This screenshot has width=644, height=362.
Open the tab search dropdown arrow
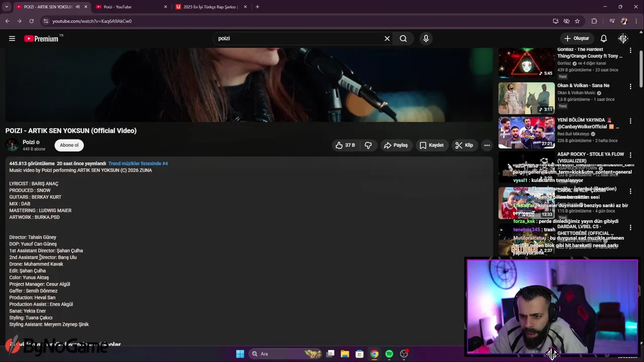click(7, 7)
